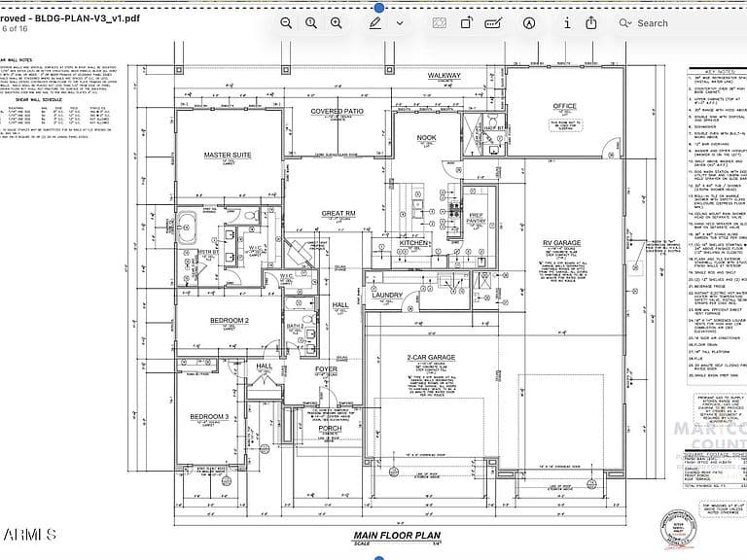Image resolution: width=747 pixels, height=560 pixels.
Task: Click the FOYER label
Action: (327, 369)
